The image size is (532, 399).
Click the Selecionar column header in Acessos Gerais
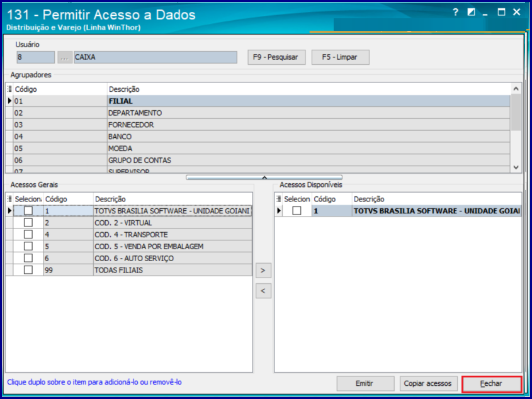tap(28, 199)
